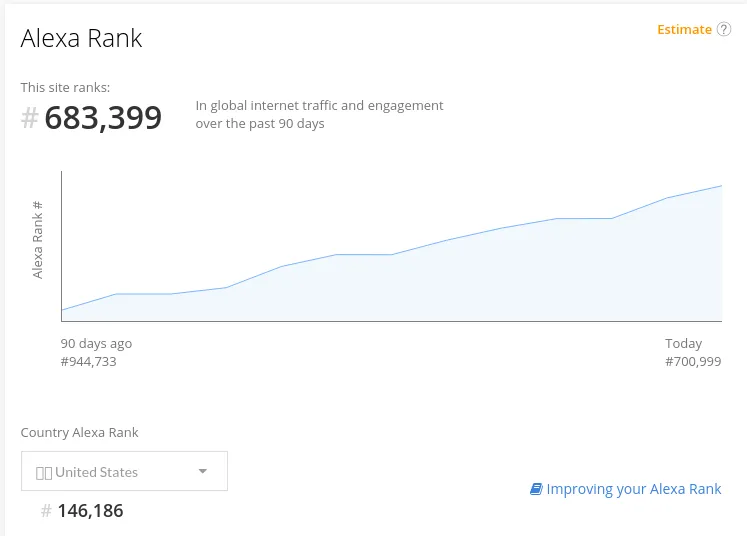Viewport: 747px width, 536px height.
Task: Click the '90 days ago' chart label
Action: pos(96,344)
